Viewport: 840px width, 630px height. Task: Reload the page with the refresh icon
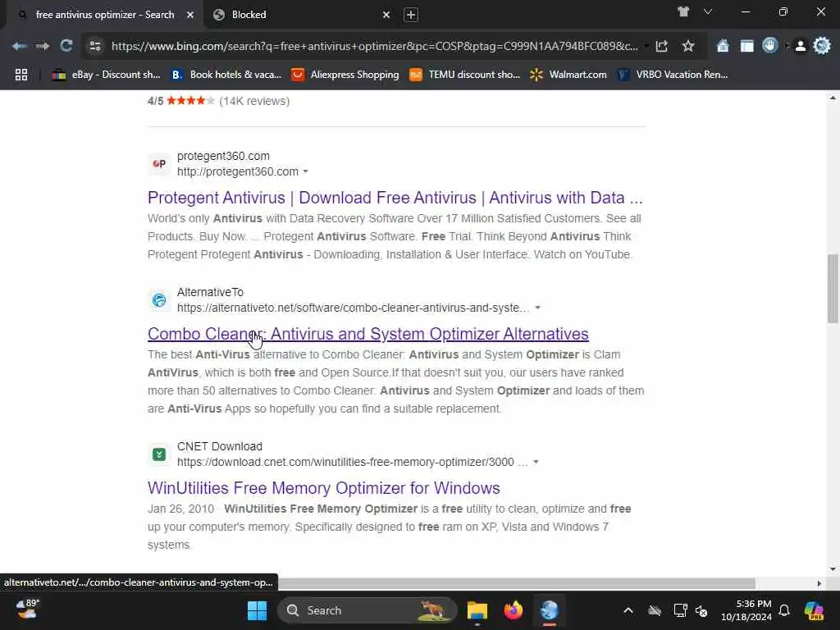coord(66,46)
